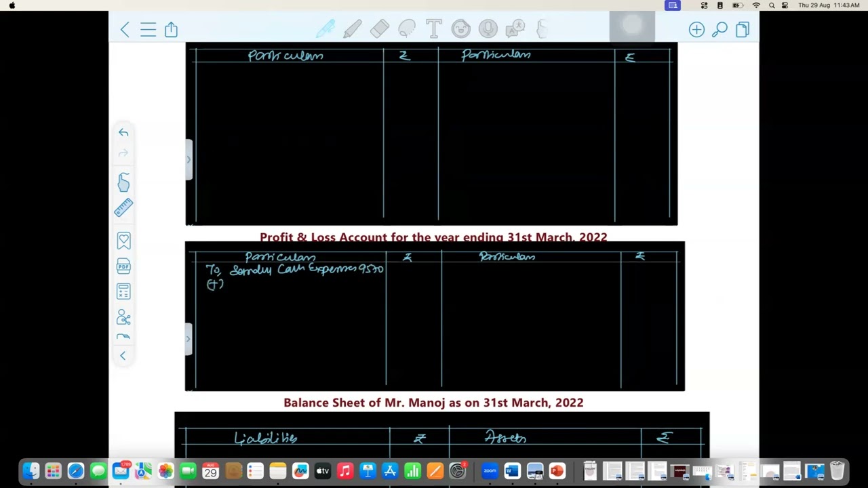
Task: Open the sticker/emoji tool
Action: (x=461, y=28)
